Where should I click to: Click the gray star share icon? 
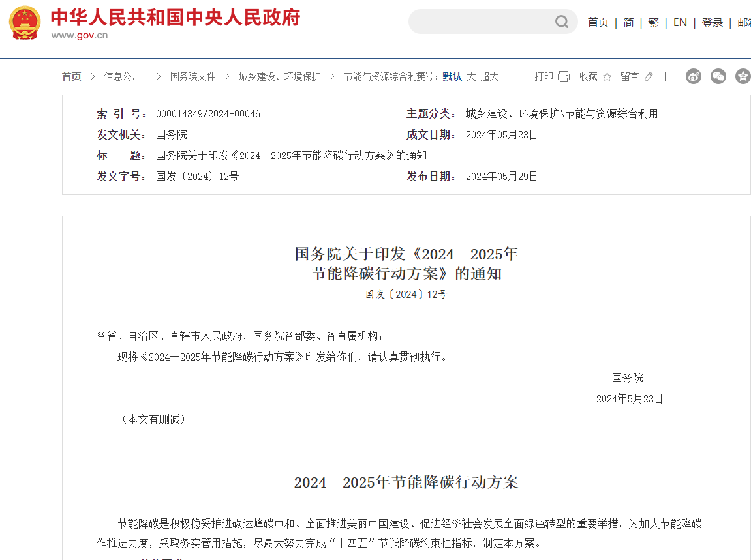[x=743, y=76]
